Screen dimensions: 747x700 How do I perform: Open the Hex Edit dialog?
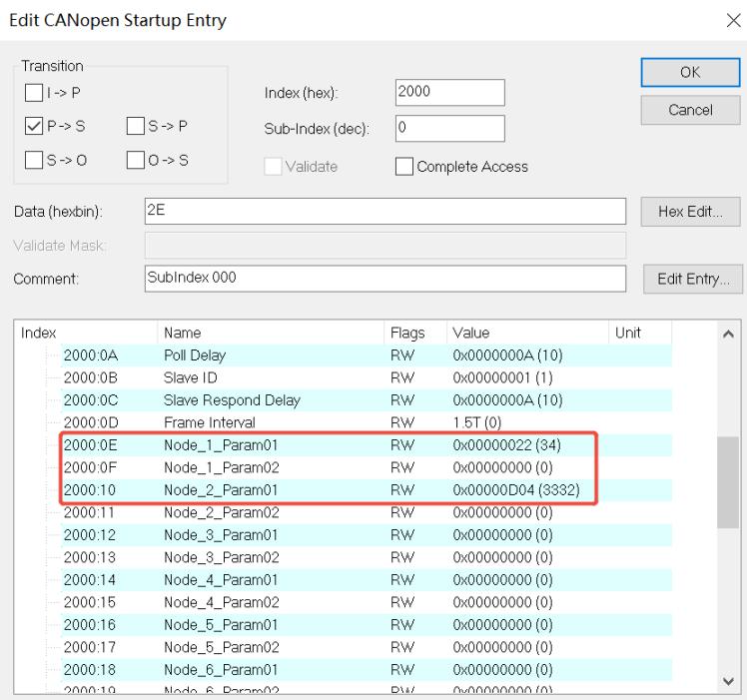690,212
